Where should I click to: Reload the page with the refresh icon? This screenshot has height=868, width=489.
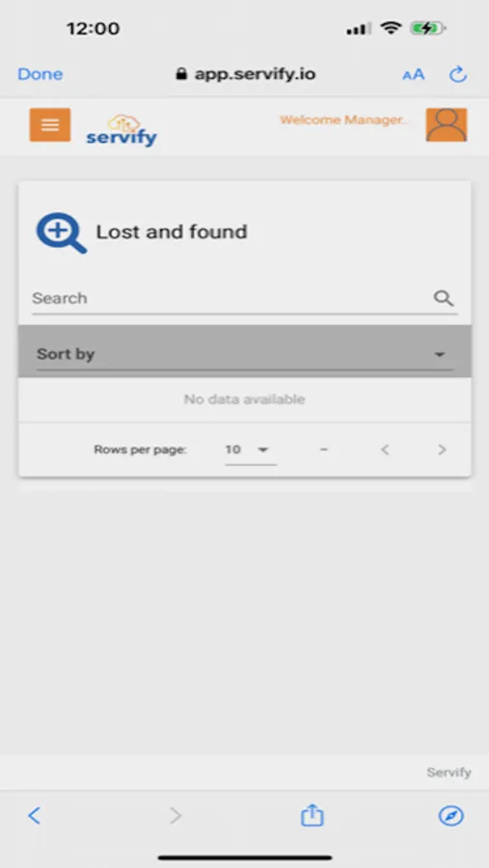(x=458, y=74)
